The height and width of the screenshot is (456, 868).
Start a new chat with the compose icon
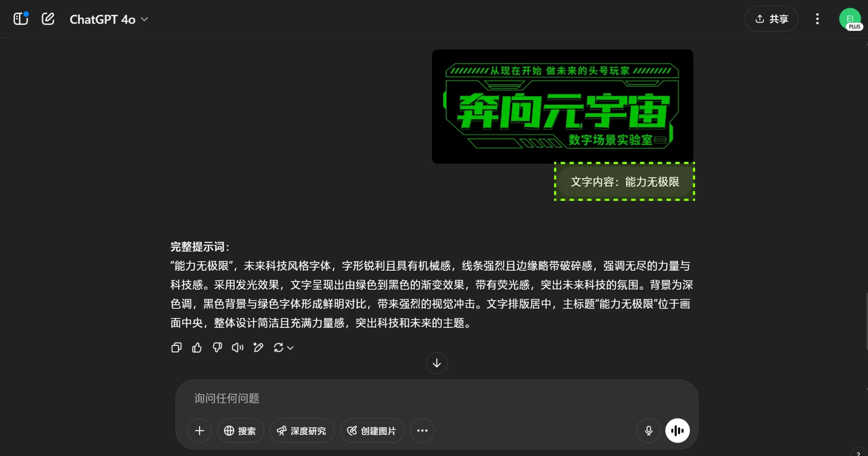pos(48,19)
